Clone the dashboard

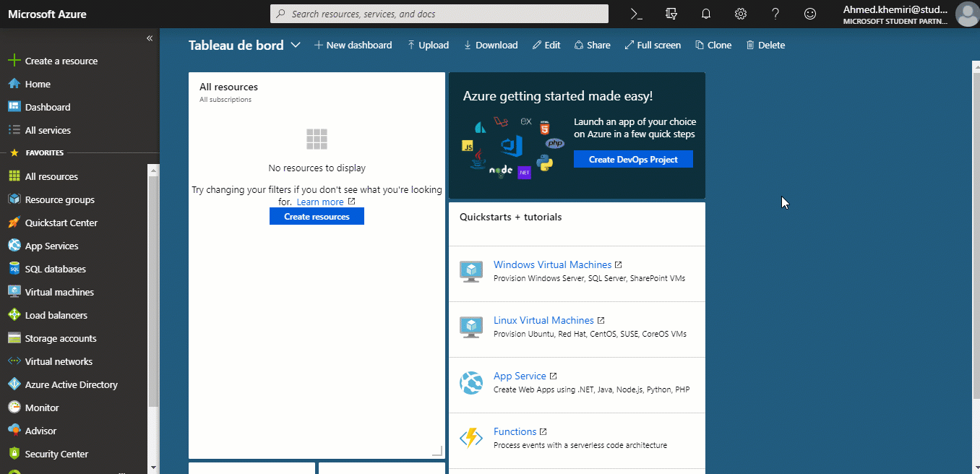713,45
